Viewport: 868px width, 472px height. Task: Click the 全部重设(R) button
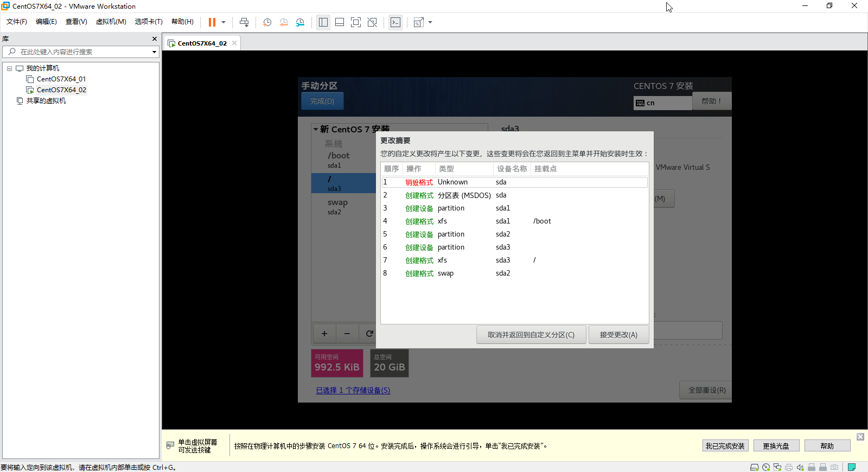coord(707,390)
